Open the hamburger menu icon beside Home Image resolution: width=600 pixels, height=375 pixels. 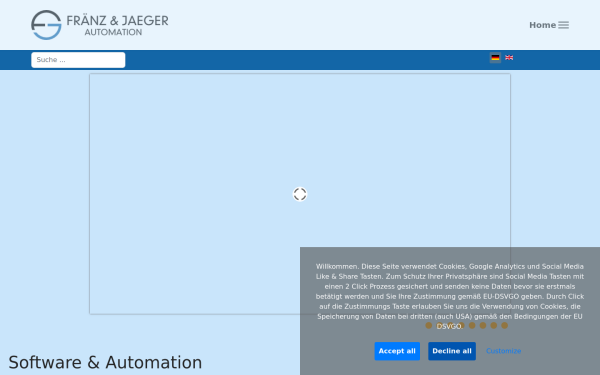[x=563, y=25]
